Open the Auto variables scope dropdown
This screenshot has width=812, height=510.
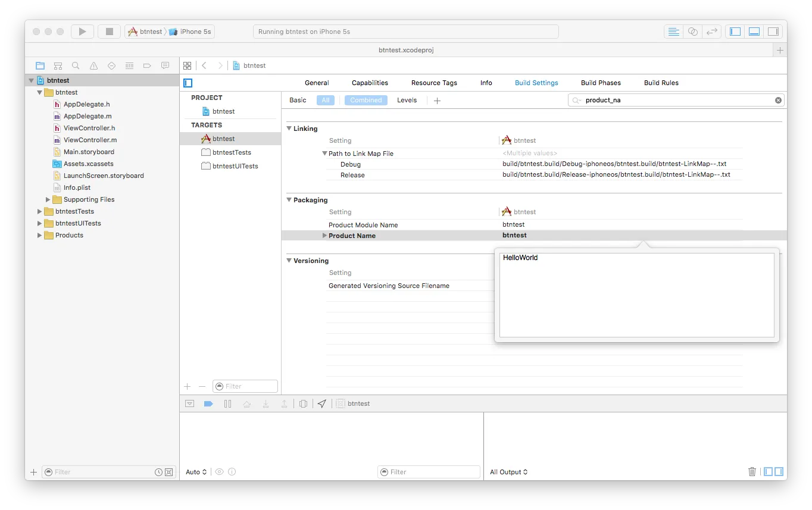point(196,472)
